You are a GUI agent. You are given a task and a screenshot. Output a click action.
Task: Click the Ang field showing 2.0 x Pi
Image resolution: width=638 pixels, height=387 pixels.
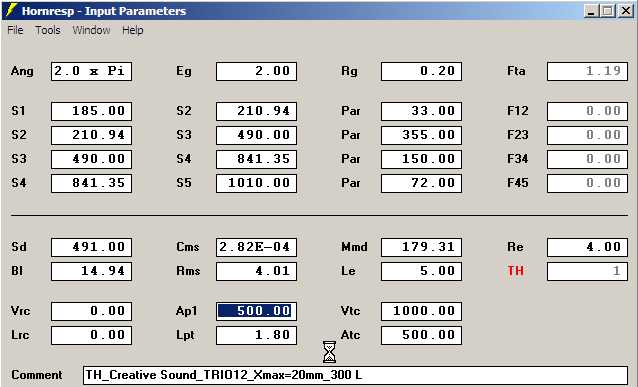coord(92,71)
